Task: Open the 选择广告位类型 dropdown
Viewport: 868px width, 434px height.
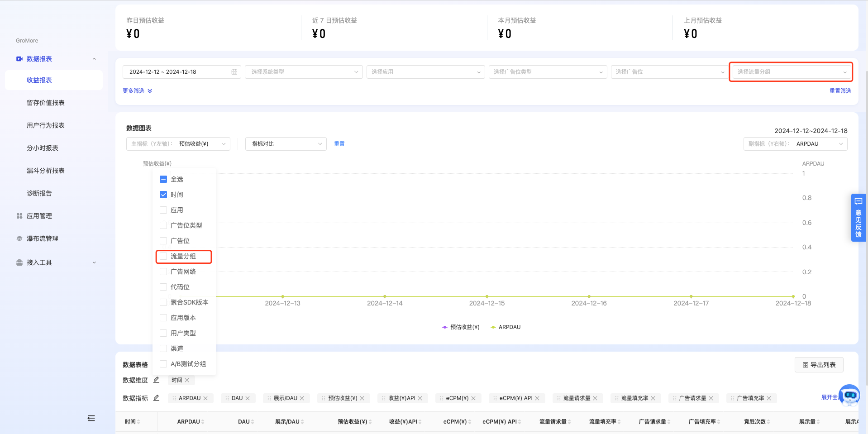Action: 548,72
